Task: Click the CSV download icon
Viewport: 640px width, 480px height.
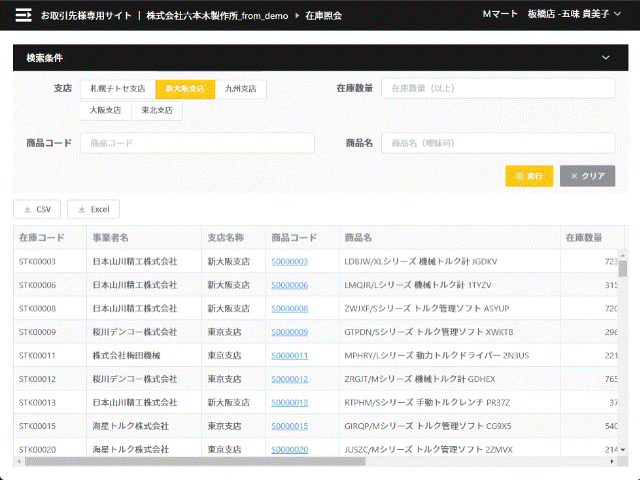Action: tap(27, 209)
